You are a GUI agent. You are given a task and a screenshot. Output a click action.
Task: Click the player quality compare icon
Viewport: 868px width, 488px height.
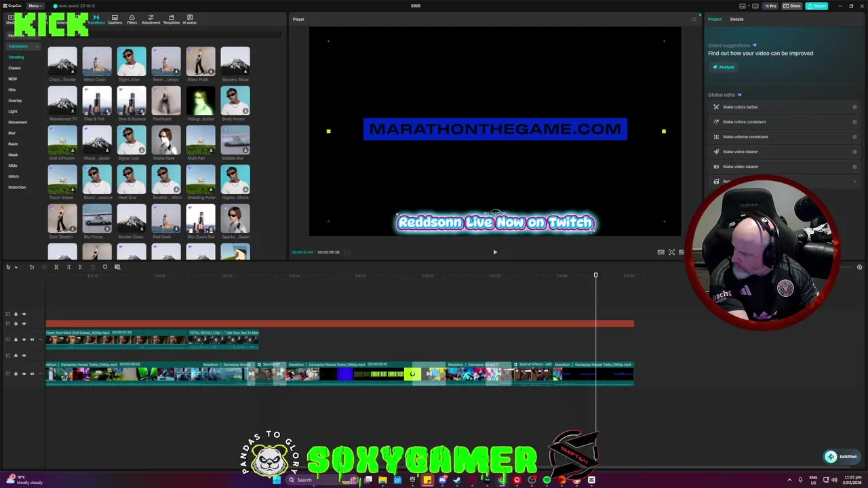[x=661, y=252]
